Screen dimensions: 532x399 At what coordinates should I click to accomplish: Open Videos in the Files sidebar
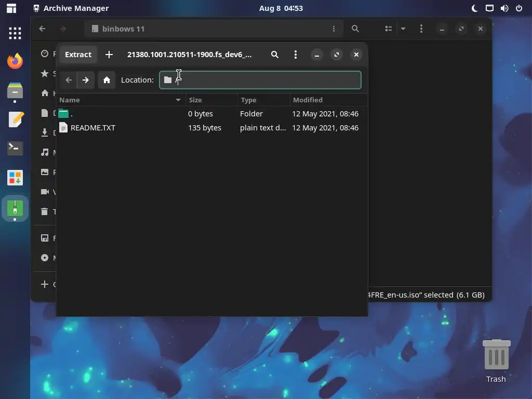point(45,192)
